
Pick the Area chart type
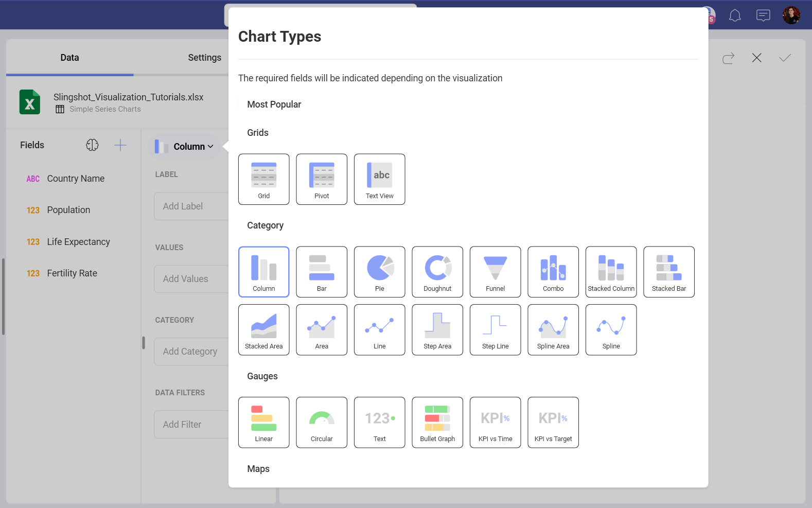point(322,330)
